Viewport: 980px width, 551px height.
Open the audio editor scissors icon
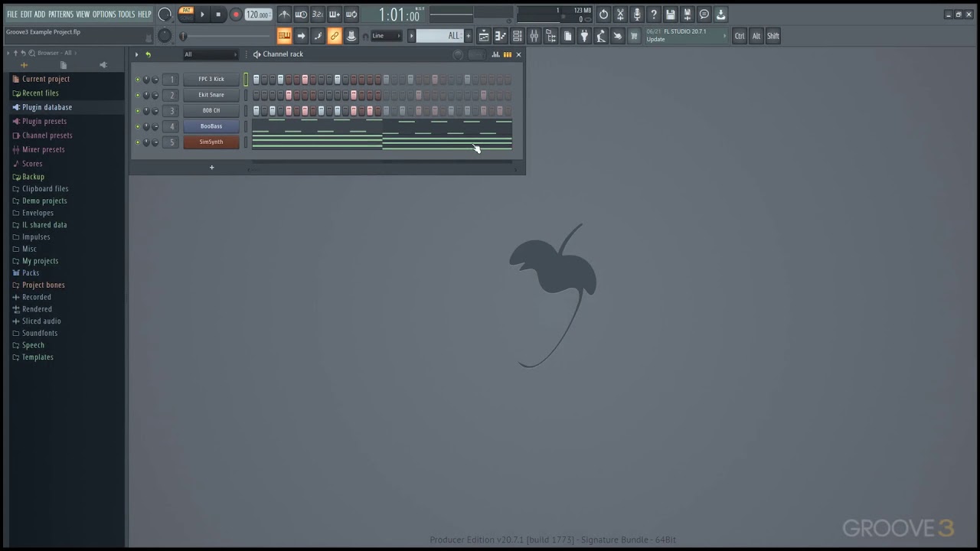tap(620, 15)
